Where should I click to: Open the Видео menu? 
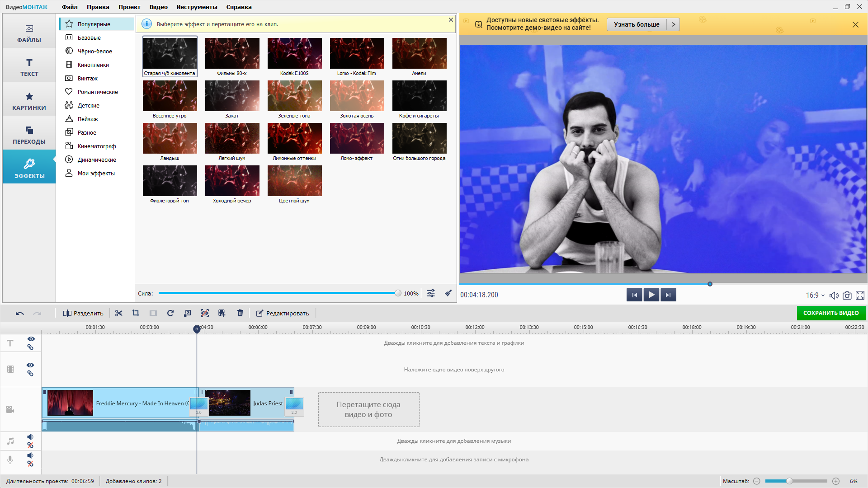click(159, 7)
